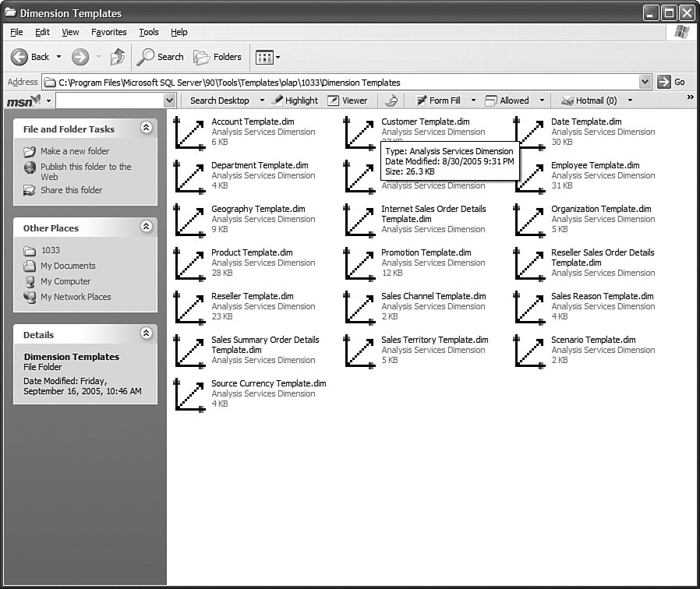Select the Account Template.dim file icon
Viewport: 700px width, 589px height.
pyautogui.click(x=189, y=133)
